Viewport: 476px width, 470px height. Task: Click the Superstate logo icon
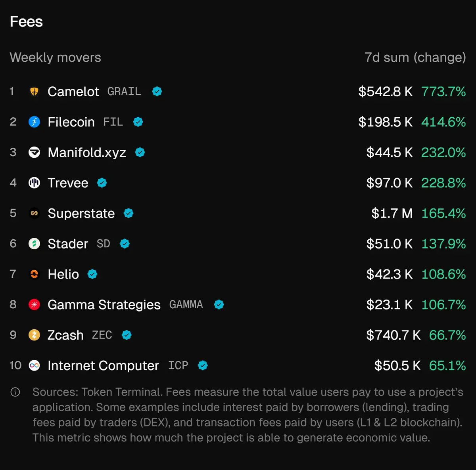tap(35, 213)
